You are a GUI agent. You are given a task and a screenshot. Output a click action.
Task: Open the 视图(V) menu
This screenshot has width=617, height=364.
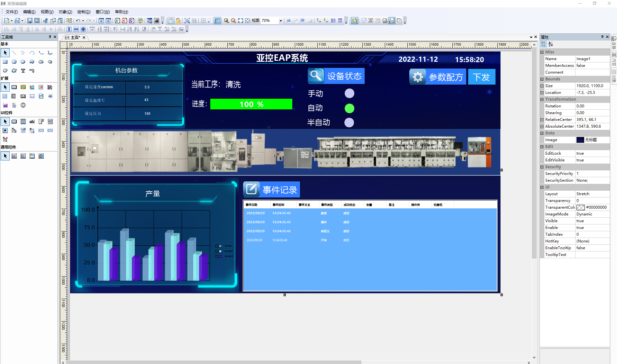[x=47, y=12]
